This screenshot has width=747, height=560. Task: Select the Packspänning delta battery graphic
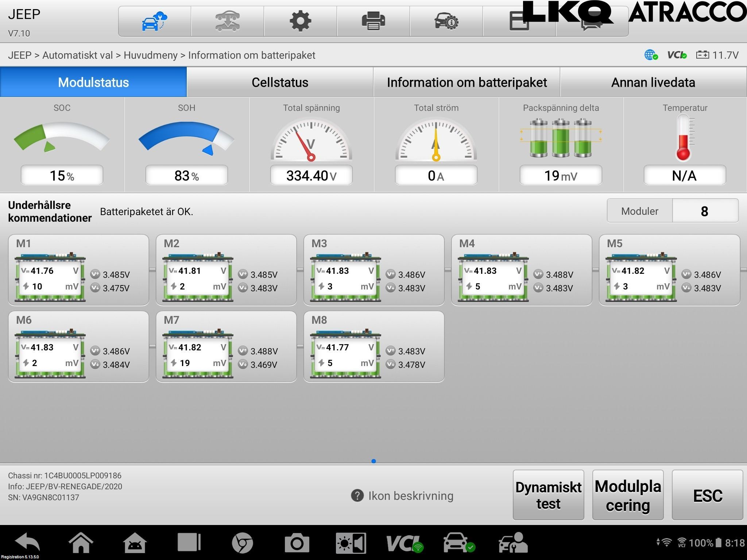tap(561, 138)
